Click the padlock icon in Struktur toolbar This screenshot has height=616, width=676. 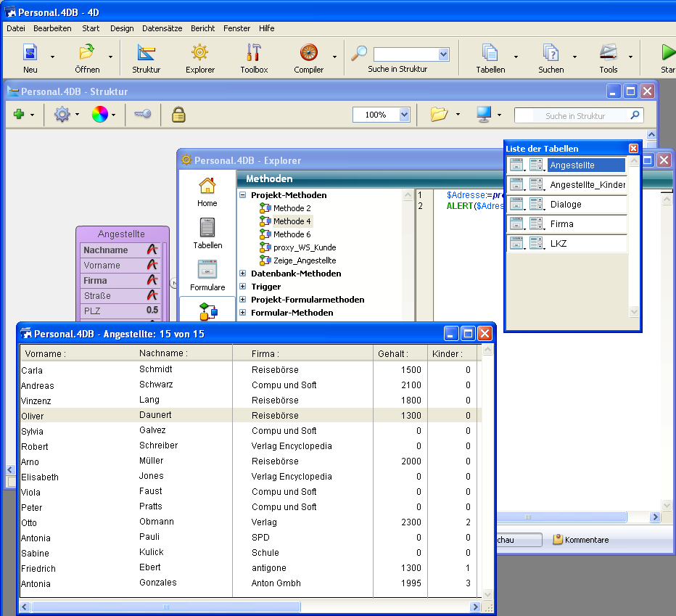click(x=178, y=115)
